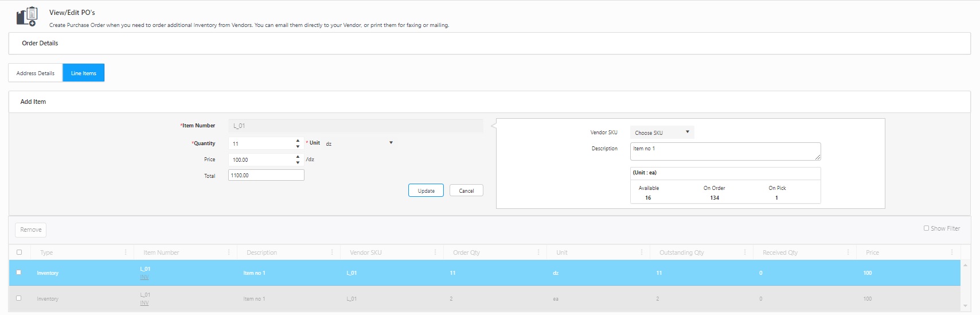The height and width of the screenshot is (315, 980).
Task: Enable the Show Filter checkbox
Action: (x=926, y=228)
